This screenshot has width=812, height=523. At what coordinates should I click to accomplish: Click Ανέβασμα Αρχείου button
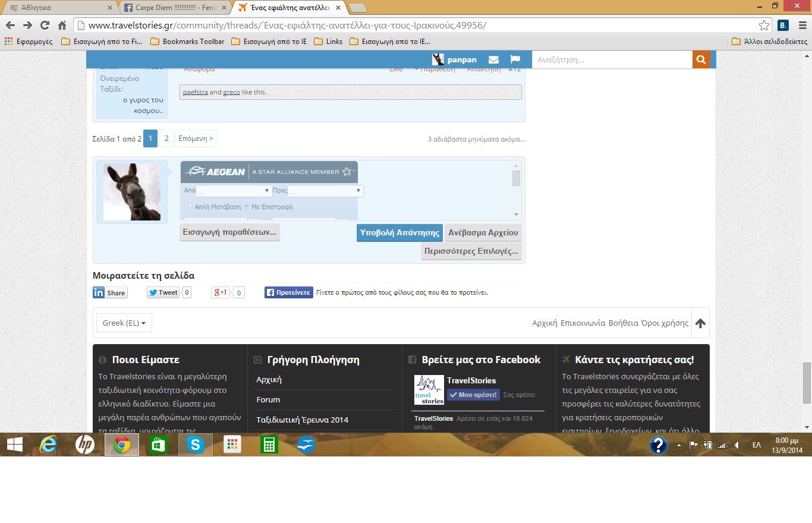pyautogui.click(x=483, y=232)
